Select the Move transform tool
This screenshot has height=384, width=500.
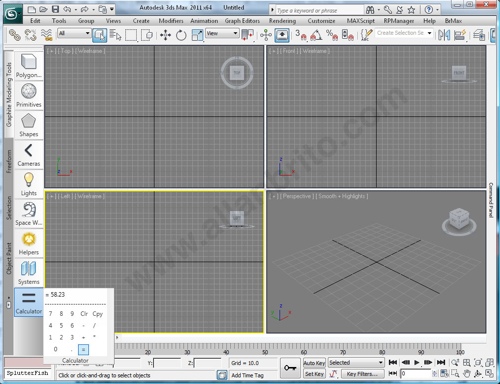coord(165,35)
